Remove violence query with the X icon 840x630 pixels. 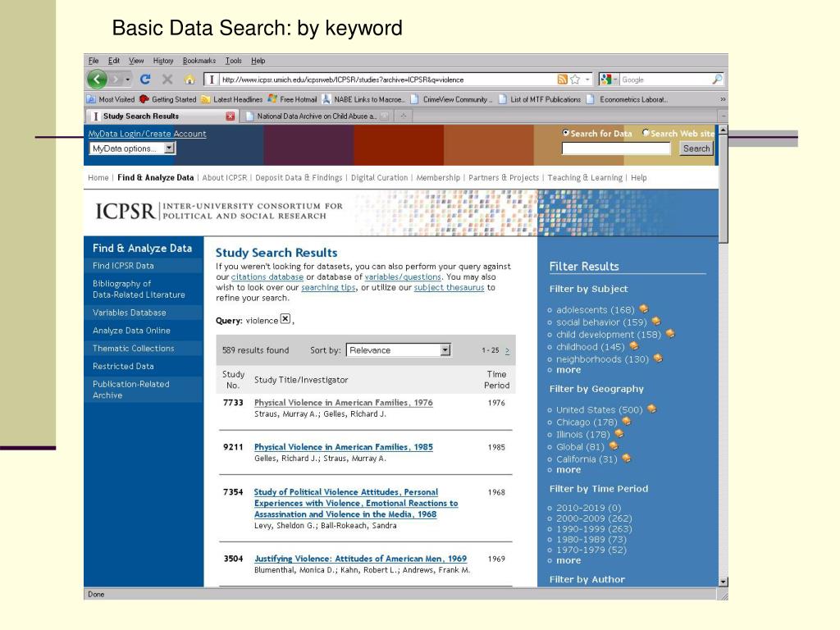[285, 319]
